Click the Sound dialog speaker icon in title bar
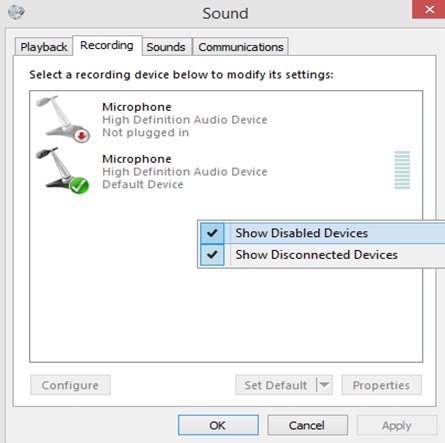The width and height of the screenshot is (445, 443). click(x=16, y=13)
